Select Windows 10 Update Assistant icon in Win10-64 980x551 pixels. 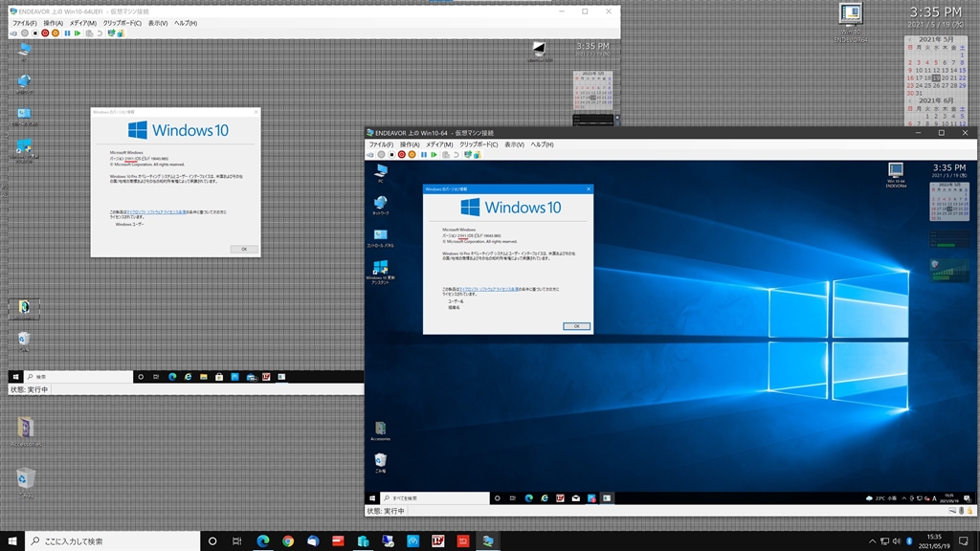381,273
